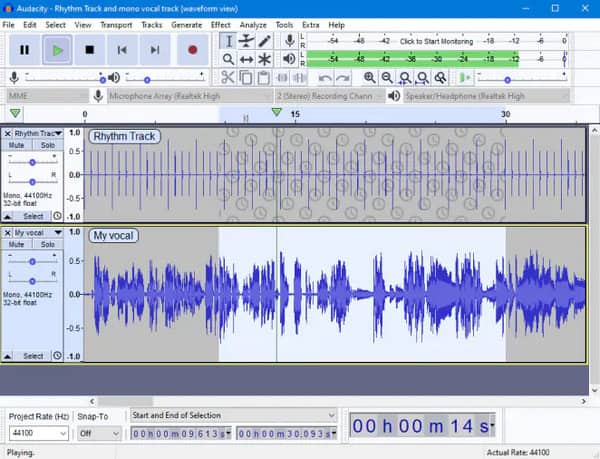Open the Start and End of Selection dropdown

coord(233,415)
